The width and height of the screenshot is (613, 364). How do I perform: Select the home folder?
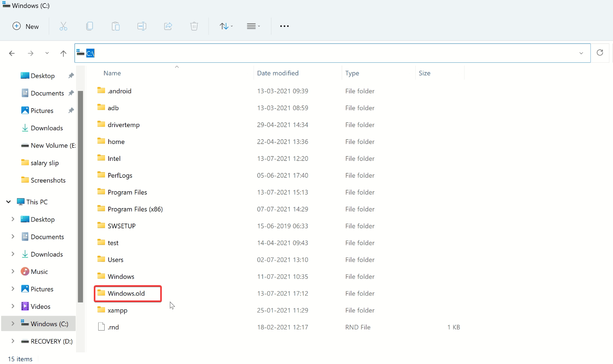click(x=116, y=142)
